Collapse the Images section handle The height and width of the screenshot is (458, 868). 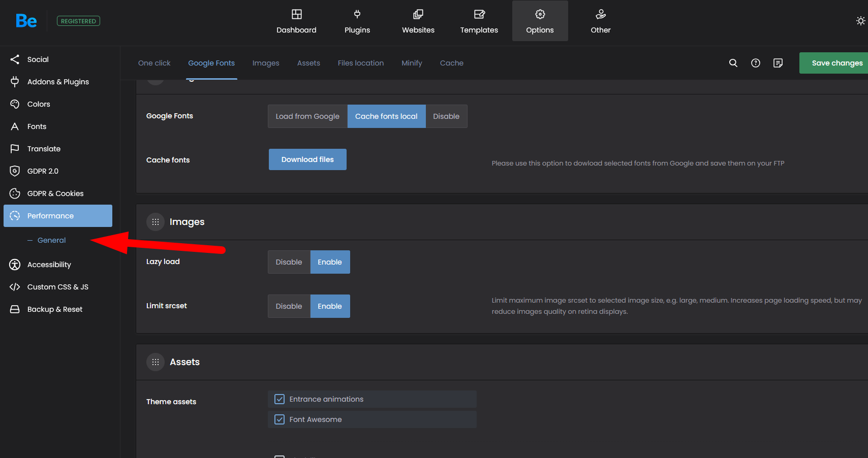pos(156,222)
